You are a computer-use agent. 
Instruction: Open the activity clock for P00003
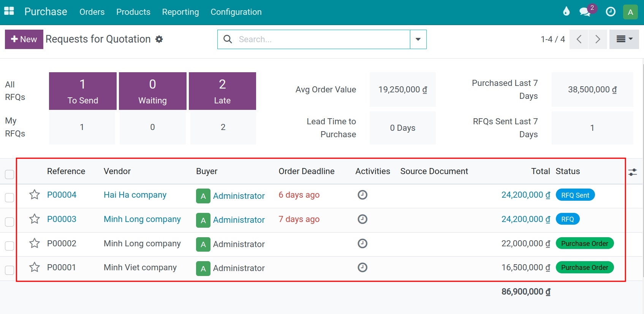(x=362, y=219)
